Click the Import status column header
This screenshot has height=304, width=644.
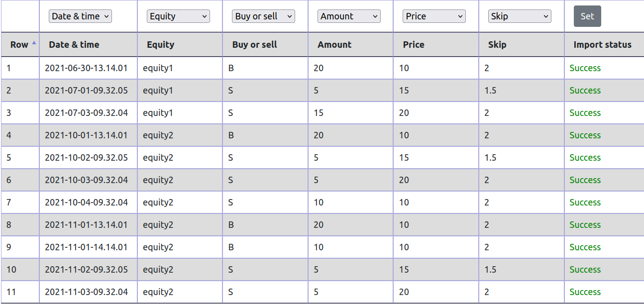[x=602, y=45]
